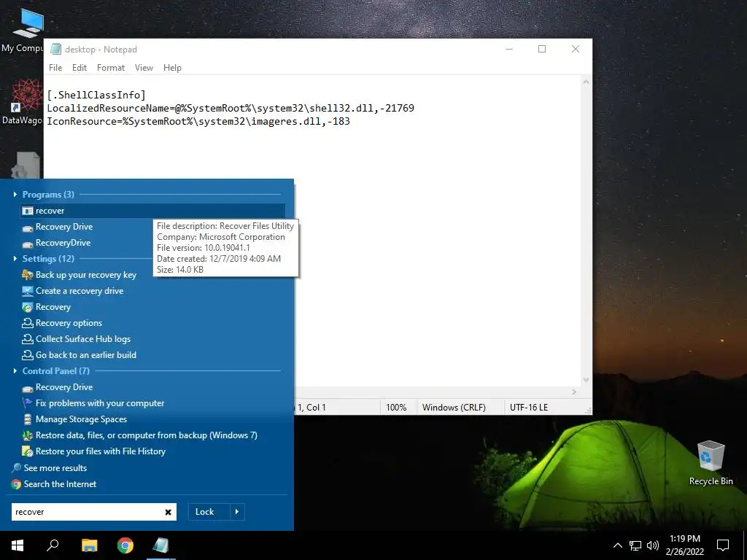This screenshot has width=747, height=560.
Task: Open volume tray icon
Action: pyautogui.click(x=653, y=545)
